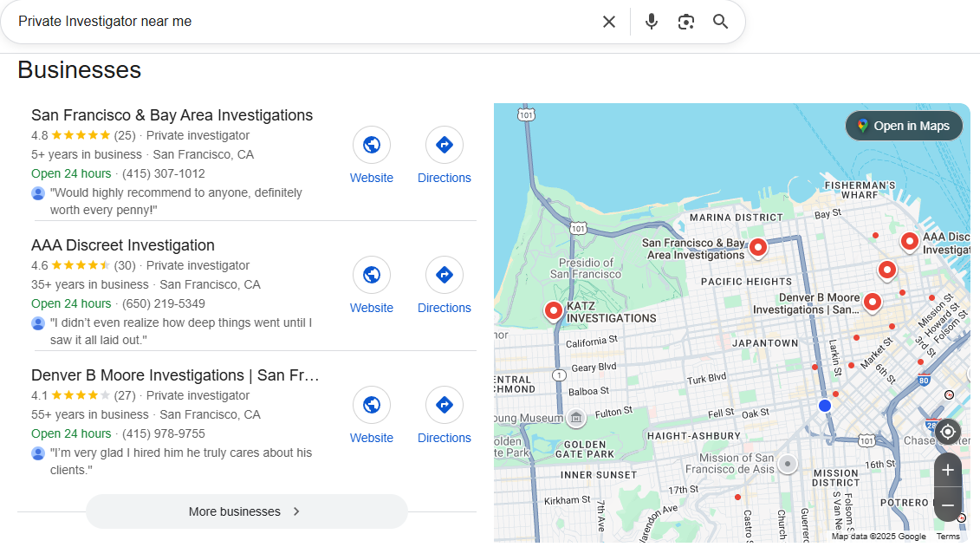The image size is (980, 560).
Task: Expand the More businesses list
Action: [x=246, y=511]
